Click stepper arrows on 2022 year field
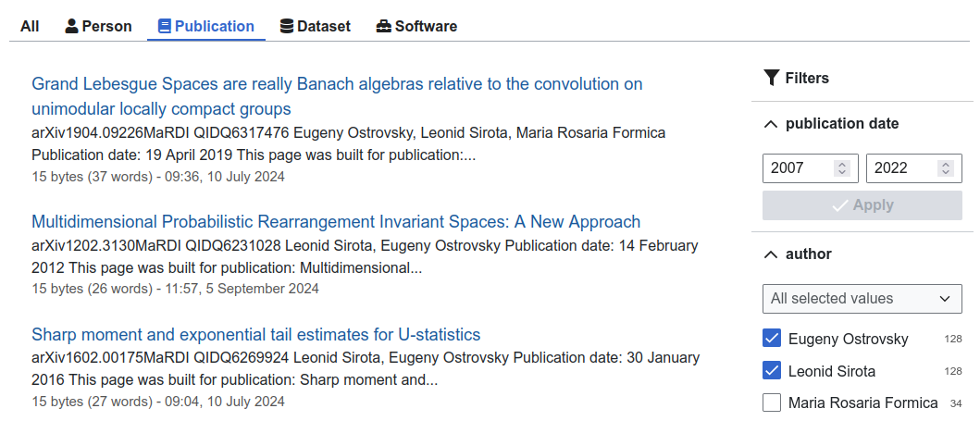980x421 pixels. pyautogui.click(x=945, y=168)
